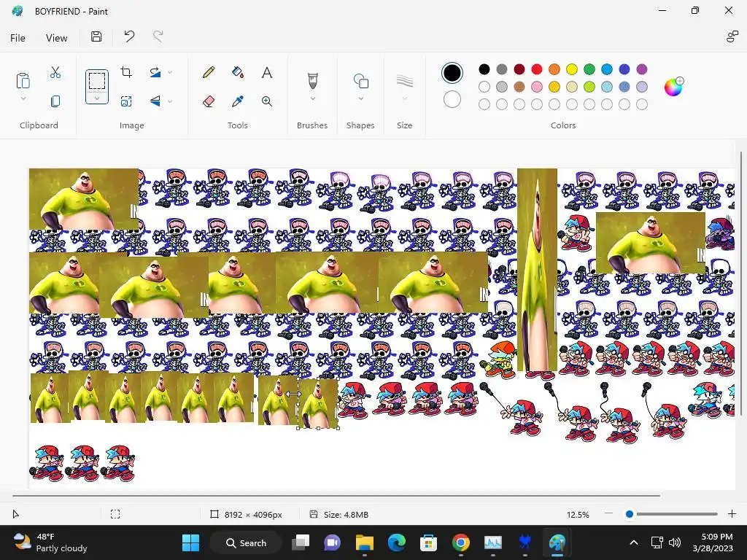Open the View menu

tap(57, 38)
